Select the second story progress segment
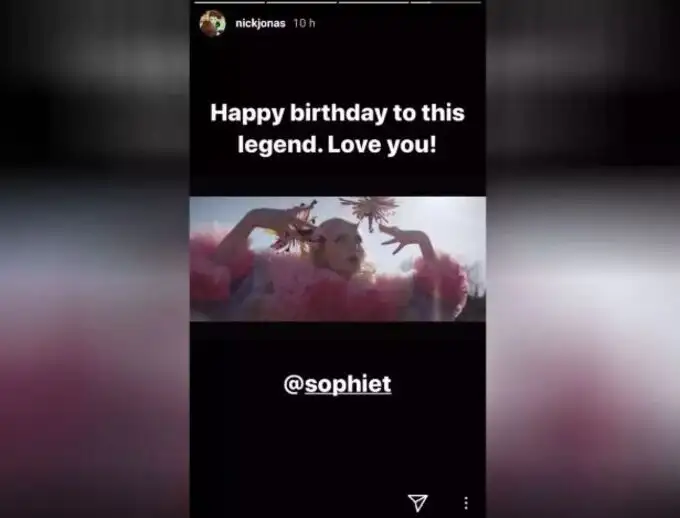 (x=302, y=2)
